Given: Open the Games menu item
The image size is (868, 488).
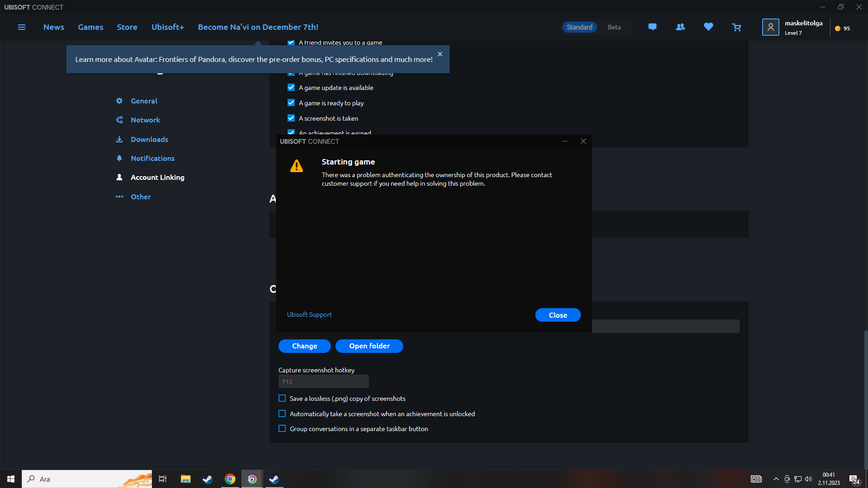Looking at the screenshot, I should tap(90, 27).
